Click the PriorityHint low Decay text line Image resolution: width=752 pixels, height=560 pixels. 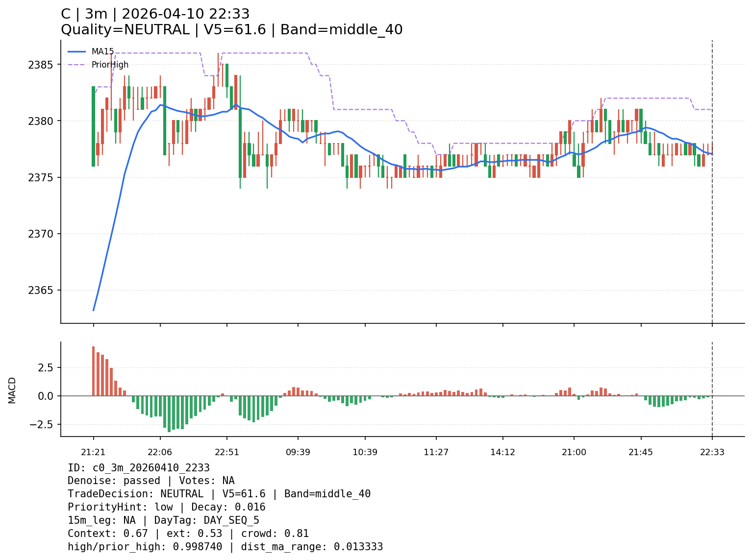click(166, 507)
